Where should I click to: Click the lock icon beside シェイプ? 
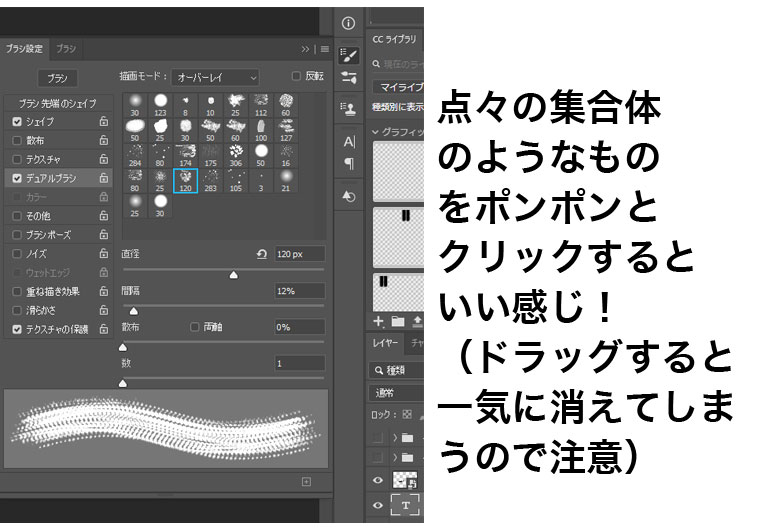103,121
